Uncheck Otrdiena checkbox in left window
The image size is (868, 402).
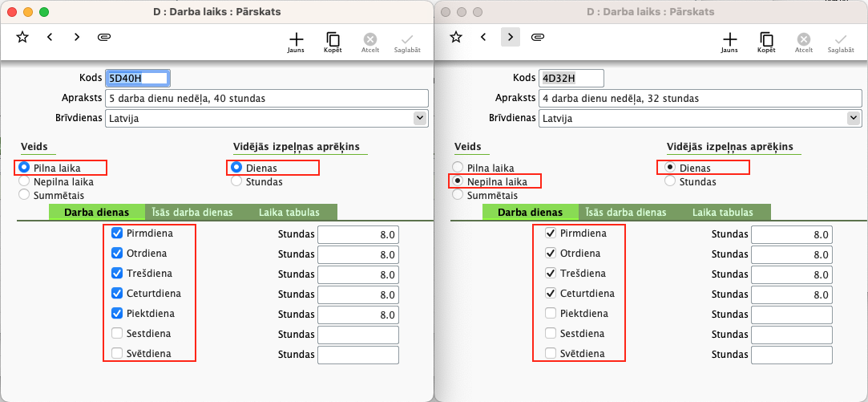117,254
